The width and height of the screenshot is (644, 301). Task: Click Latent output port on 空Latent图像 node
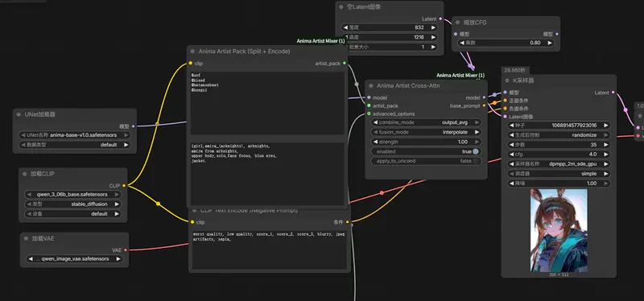[440, 19]
